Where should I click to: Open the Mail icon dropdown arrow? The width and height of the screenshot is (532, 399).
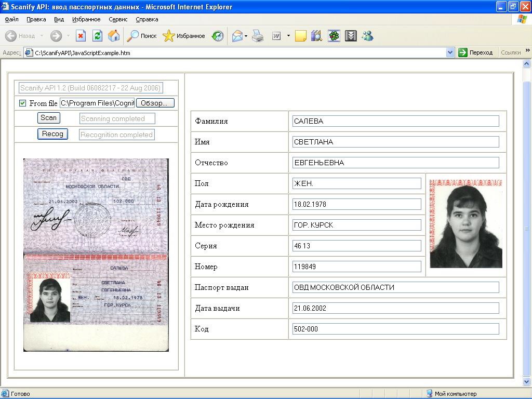pyautogui.click(x=246, y=36)
